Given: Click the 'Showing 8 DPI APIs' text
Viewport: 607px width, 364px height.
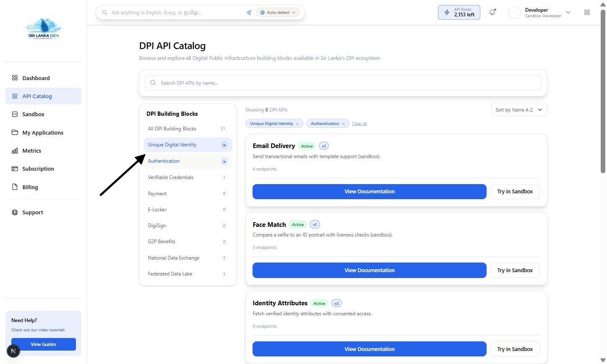Looking at the screenshot, I should [266, 110].
